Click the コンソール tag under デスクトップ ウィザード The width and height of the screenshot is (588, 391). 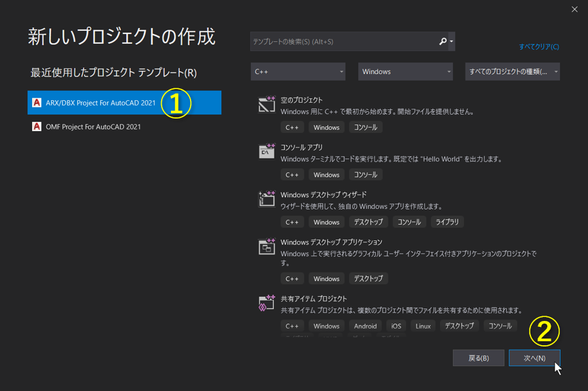point(409,222)
